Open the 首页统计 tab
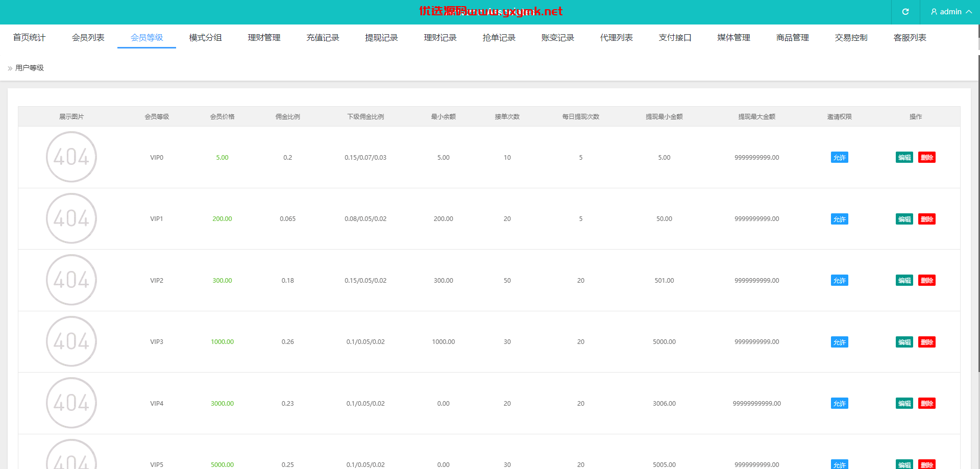Screen dimensions: 980x469 (29, 38)
